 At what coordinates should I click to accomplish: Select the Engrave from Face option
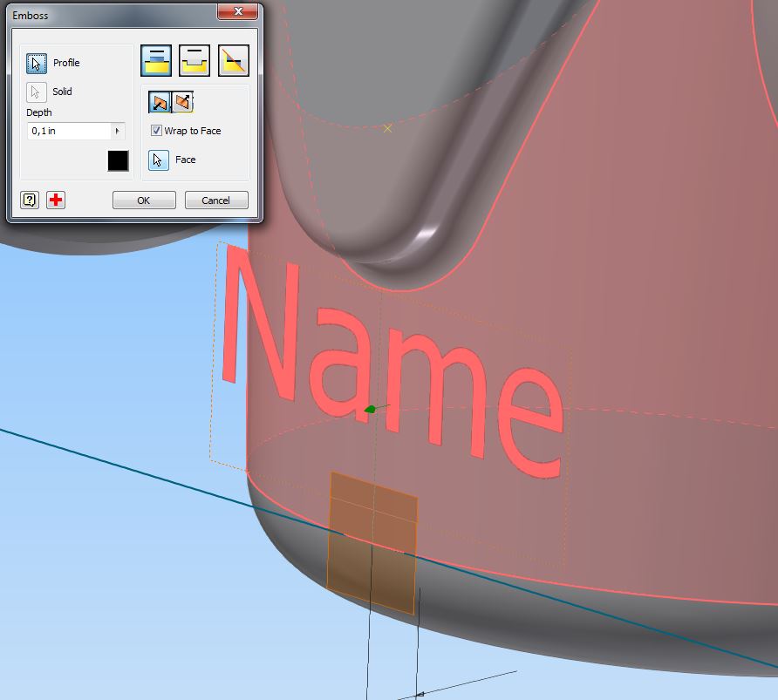pyautogui.click(x=194, y=59)
